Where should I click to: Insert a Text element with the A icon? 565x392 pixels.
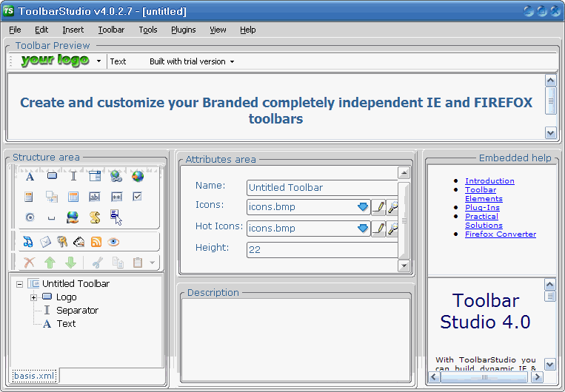point(30,176)
